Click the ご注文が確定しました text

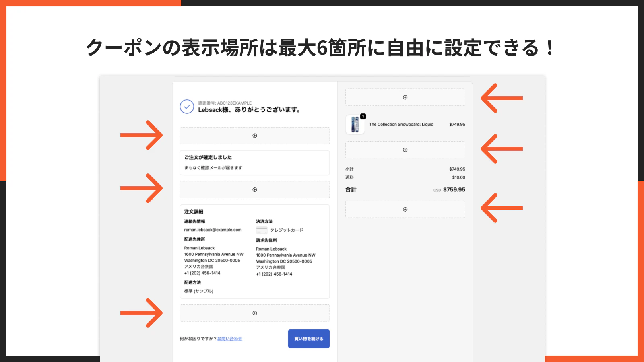(x=208, y=157)
